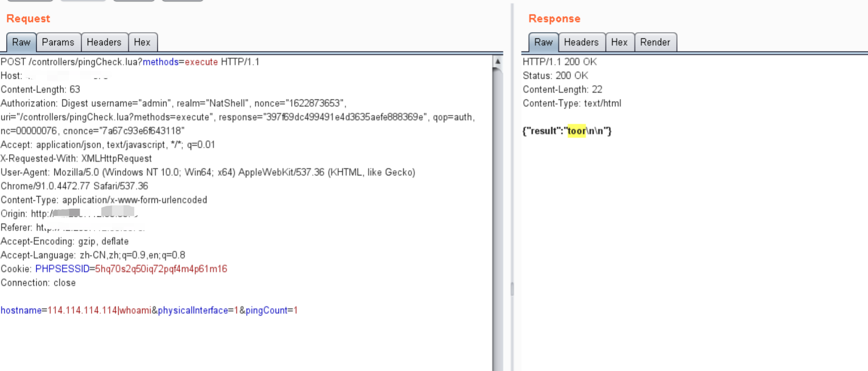Switch to the Response Headers tab

pyautogui.click(x=581, y=42)
